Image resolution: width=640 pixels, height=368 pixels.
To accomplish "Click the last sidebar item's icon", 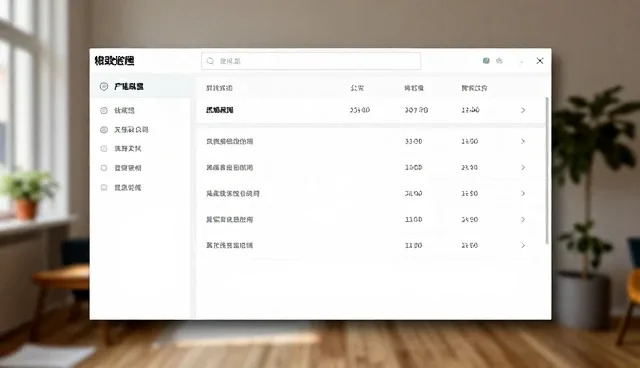I will coord(104,187).
